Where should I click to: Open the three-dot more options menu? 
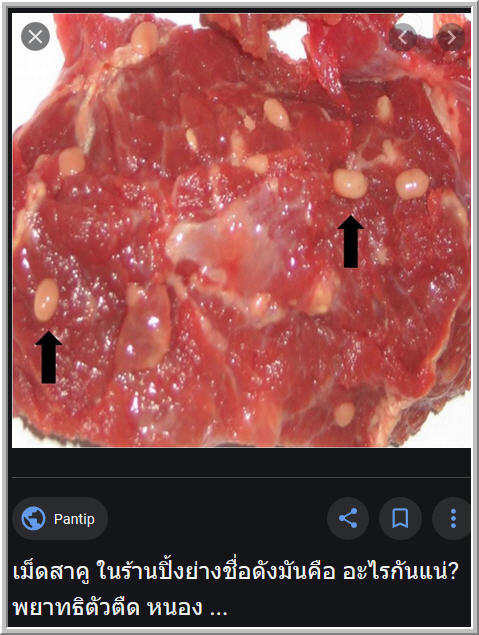pos(453,518)
